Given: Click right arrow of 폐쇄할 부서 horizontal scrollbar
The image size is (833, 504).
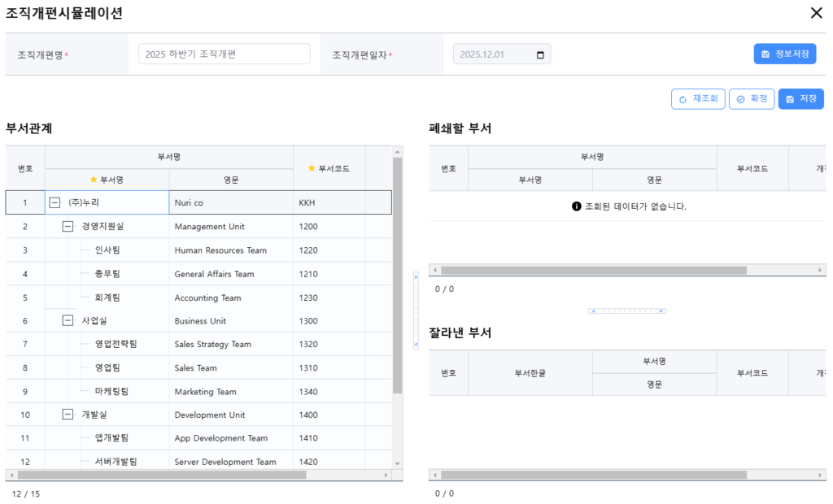Looking at the screenshot, I should point(821,270).
